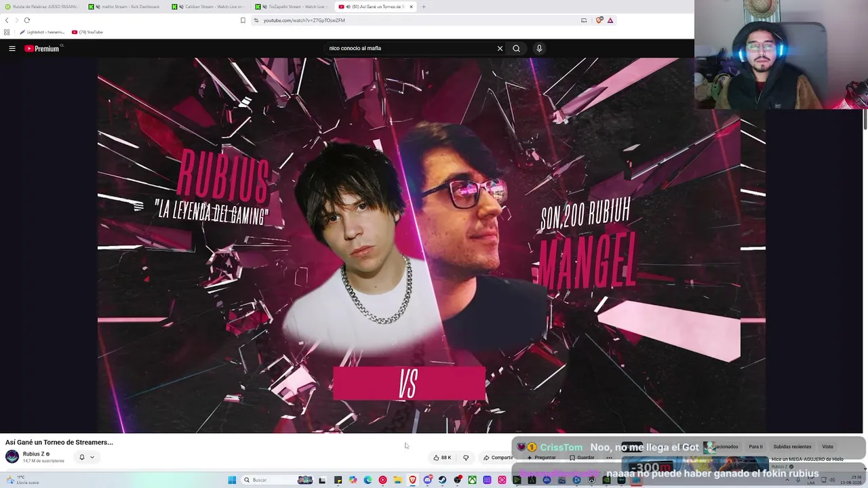The height and width of the screenshot is (488, 868).
Task: Open the address bar cast/media icon
Action: click(584, 20)
